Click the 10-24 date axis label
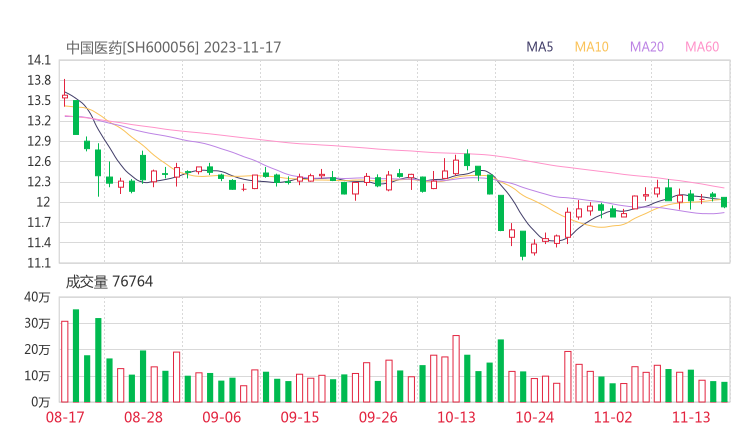 535,417
